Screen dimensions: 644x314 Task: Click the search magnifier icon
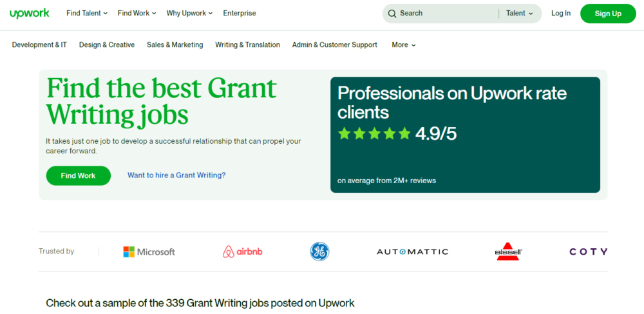(392, 13)
